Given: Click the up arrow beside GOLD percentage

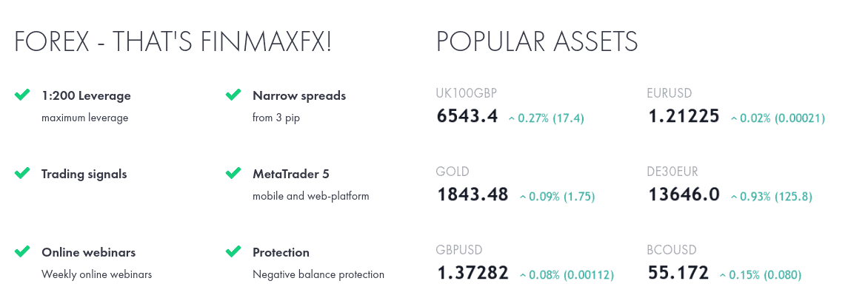Looking at the screenshot, I should tap(523, 197).
